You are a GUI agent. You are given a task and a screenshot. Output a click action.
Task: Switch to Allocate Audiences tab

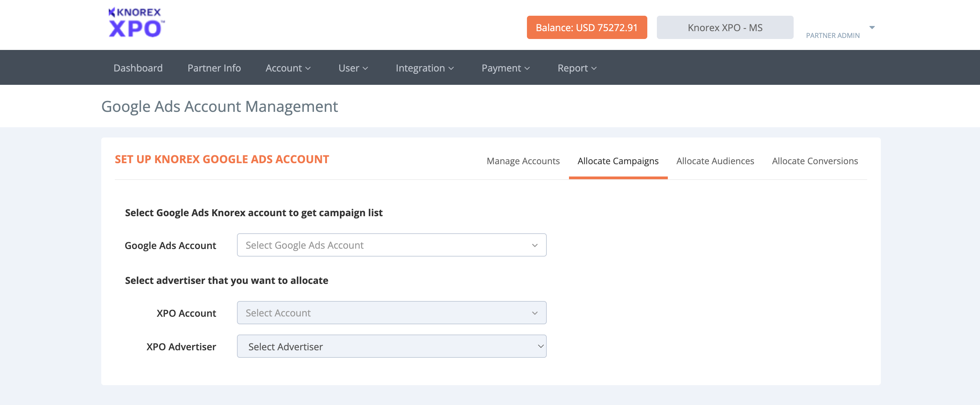tap(715, 161)
